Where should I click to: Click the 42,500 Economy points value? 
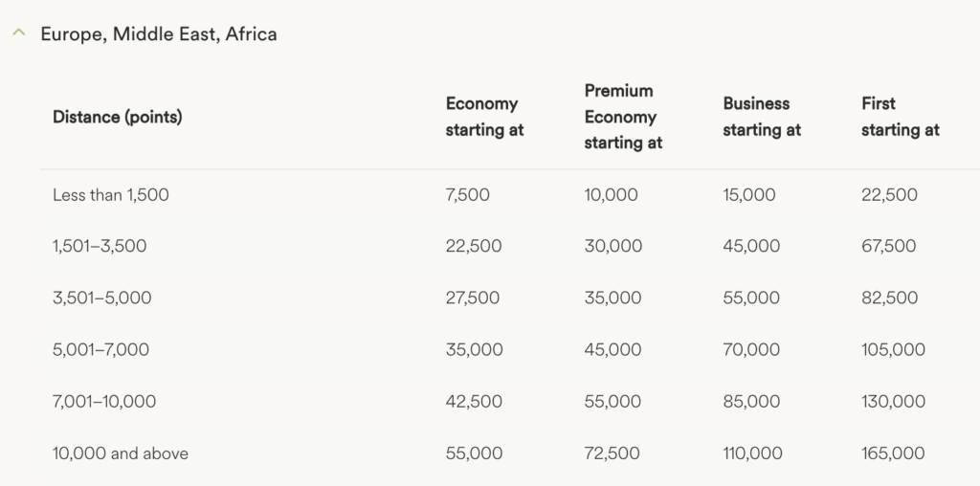coord(474,402)
